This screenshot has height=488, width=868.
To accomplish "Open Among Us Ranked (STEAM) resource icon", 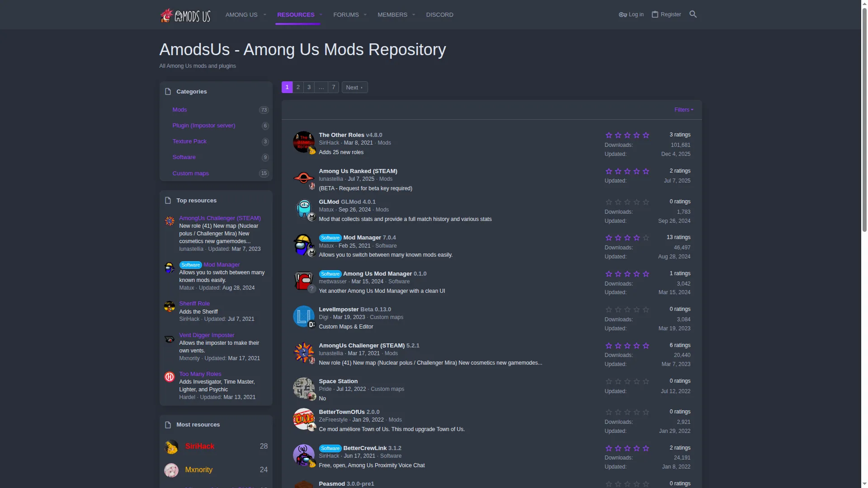I will click(304, 178).
